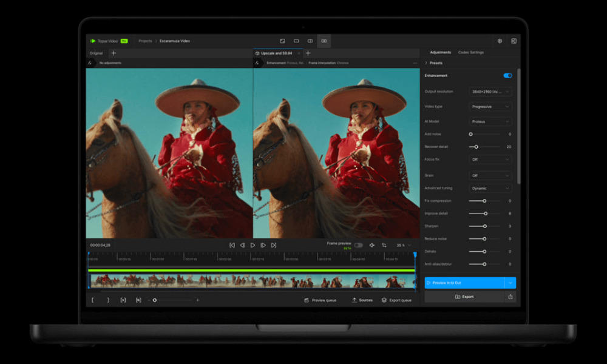Click the share icon beside Export

510,297
